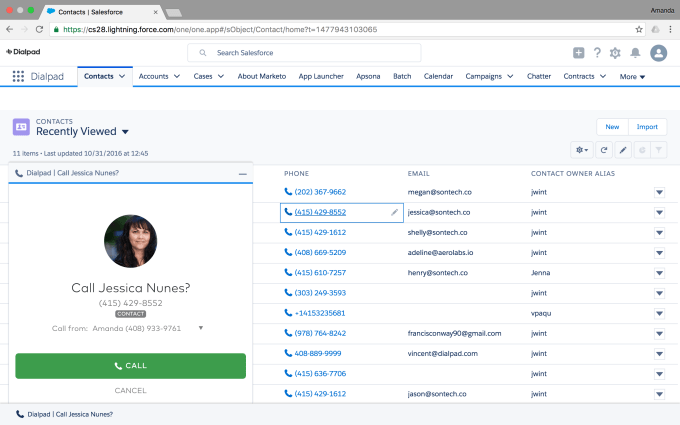This screenshot has height=425, width=680.
Task: Open list view controls gear dropdown
Action: (x=581, y=149)
